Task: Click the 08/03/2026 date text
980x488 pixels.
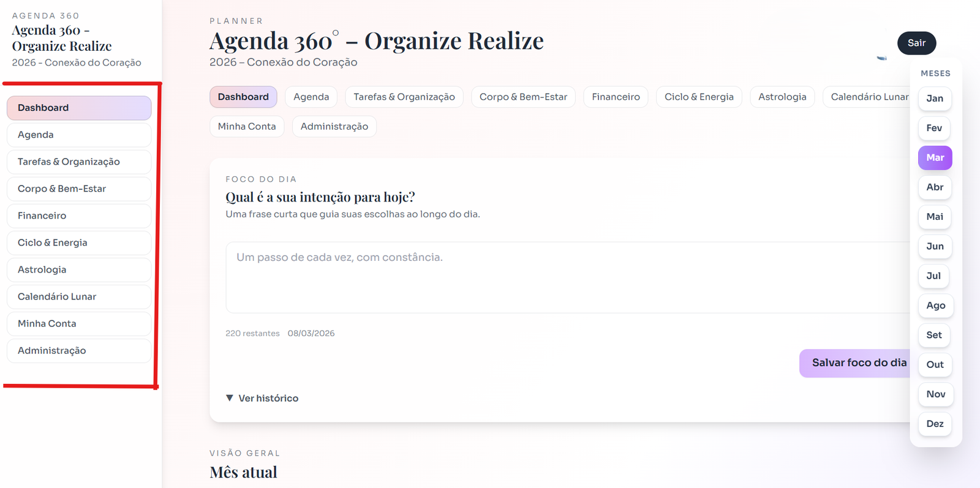Action: (311, 334)
